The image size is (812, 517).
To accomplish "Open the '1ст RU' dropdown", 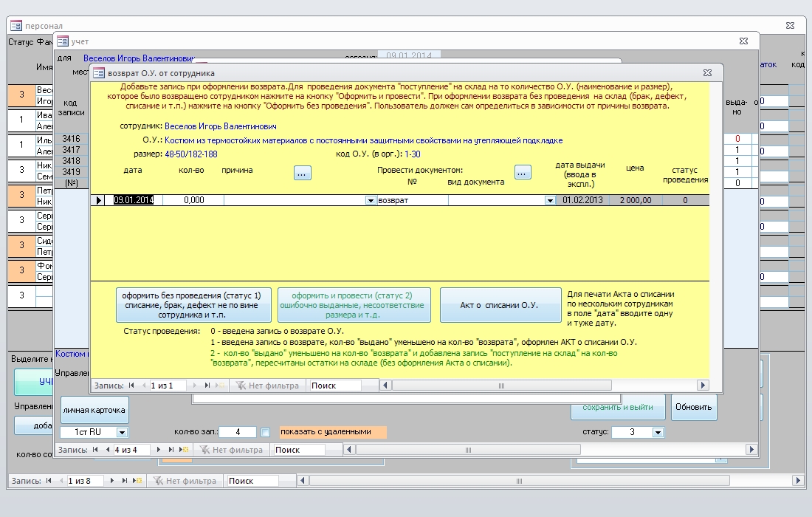I will [122, 432].
